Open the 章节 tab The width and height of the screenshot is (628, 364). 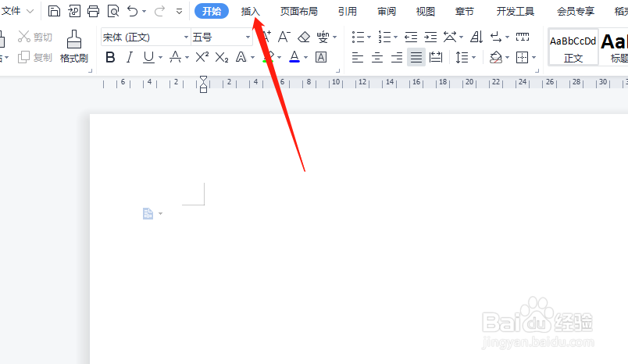coord(465,11)
